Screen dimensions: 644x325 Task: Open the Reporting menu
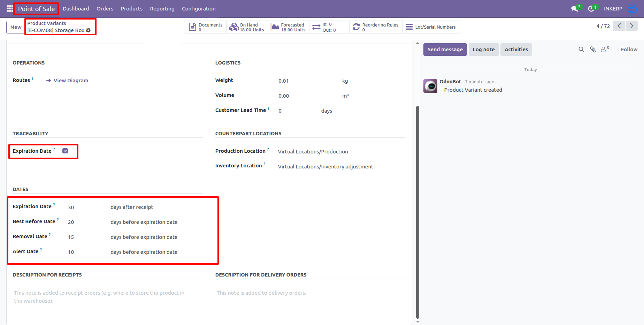click(162, 9)
